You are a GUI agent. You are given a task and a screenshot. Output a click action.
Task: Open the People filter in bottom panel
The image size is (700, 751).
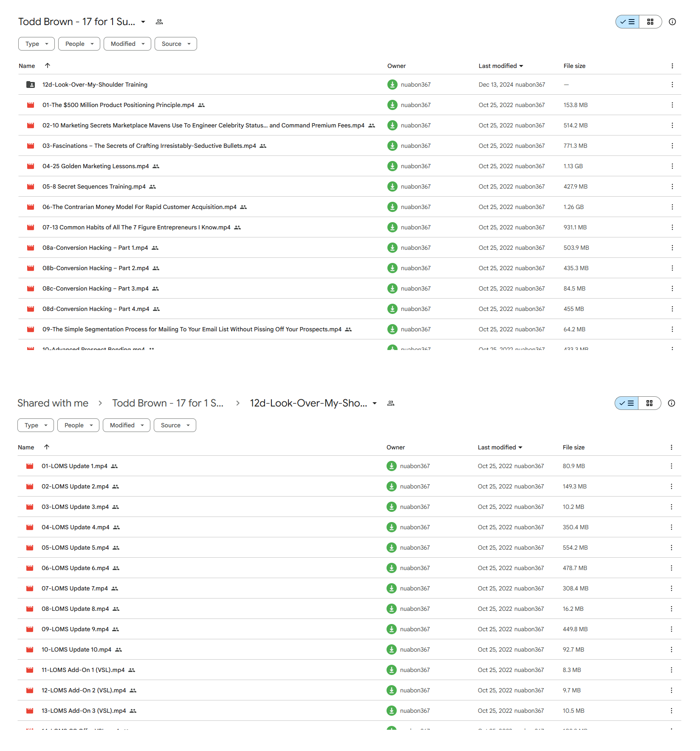79,425
